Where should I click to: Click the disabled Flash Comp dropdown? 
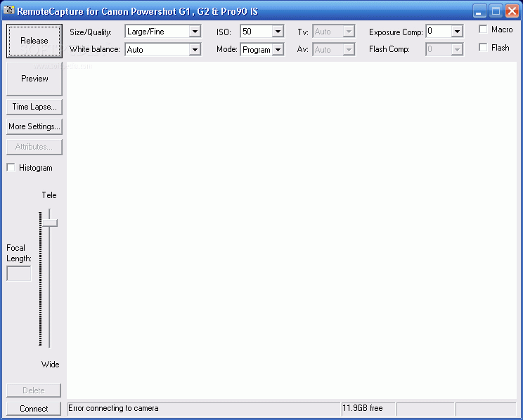click(444, 50)
